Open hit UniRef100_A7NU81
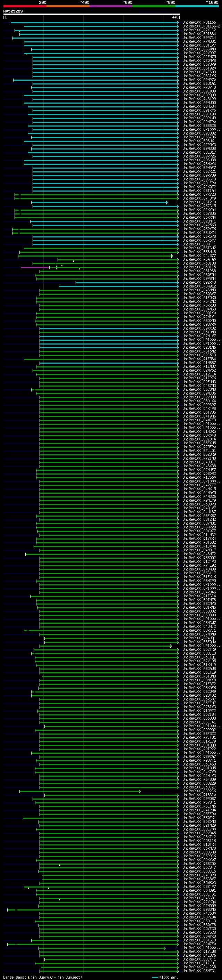This screenshot has width=222, height=980. pos(199,41)
